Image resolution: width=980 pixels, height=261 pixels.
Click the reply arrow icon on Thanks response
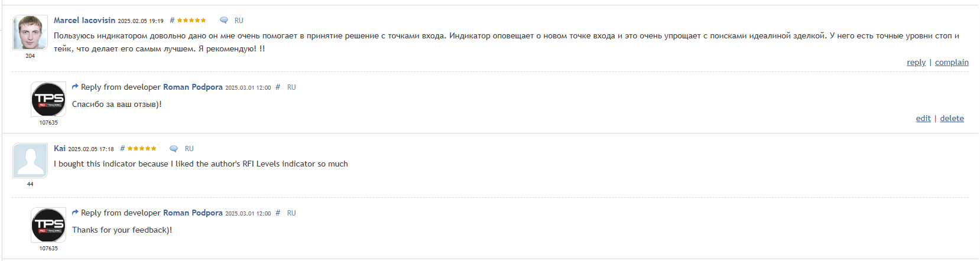click(75, 213)
